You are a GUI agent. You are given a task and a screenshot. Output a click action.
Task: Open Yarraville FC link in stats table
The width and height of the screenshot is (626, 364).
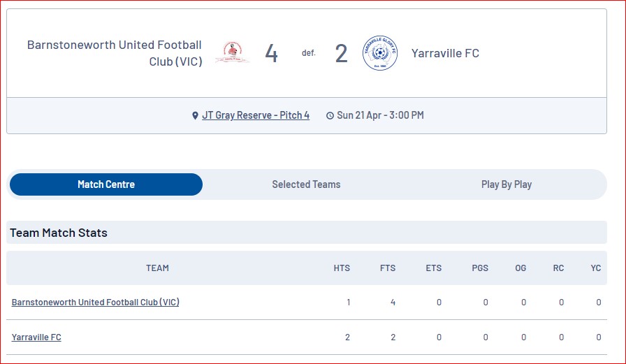click(x=36, y=337)
